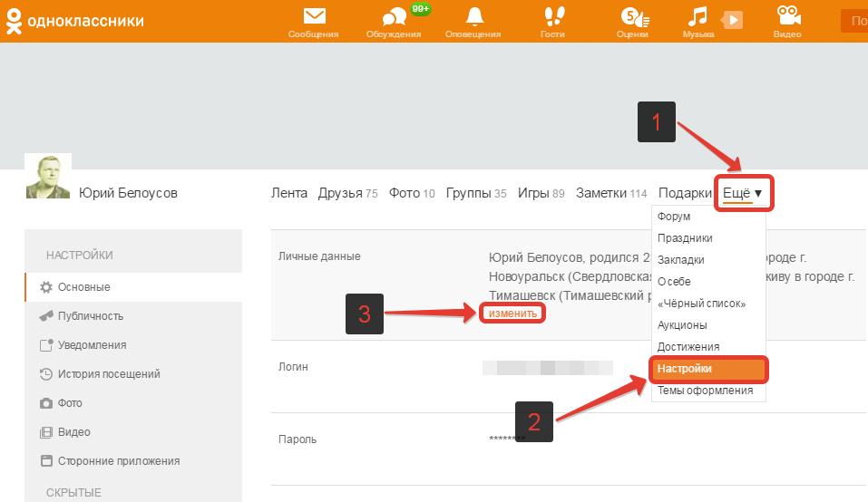Choose Темы оформления in the dropdown
The width and height of the screenshot is (868, 502).
705,391
